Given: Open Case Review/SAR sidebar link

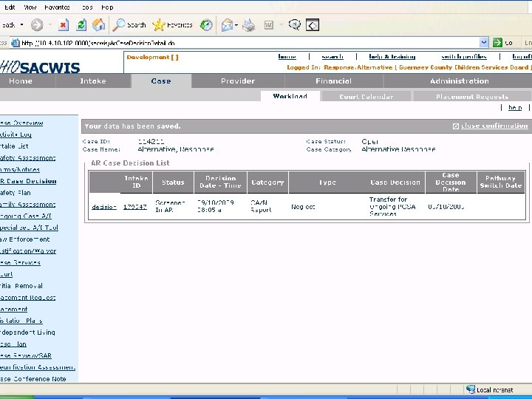Looking at the screenshot, I should [x=26, y=355].
